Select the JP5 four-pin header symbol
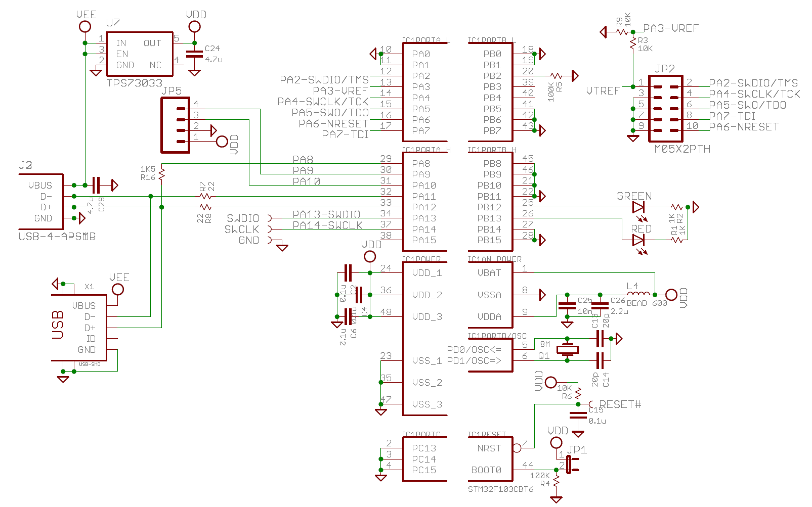The image size is (812, 507). pos(175,125)
